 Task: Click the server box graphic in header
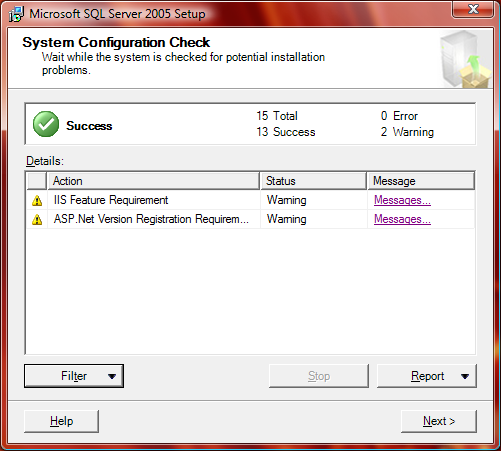point(465,59)
